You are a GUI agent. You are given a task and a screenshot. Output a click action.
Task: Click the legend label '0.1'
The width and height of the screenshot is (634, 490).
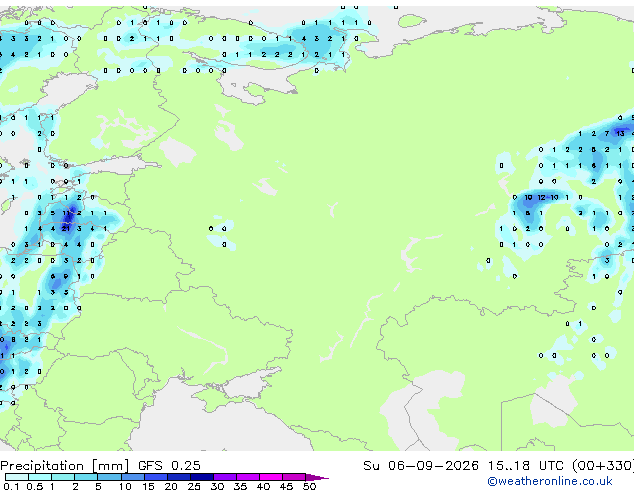pos(11,486)
